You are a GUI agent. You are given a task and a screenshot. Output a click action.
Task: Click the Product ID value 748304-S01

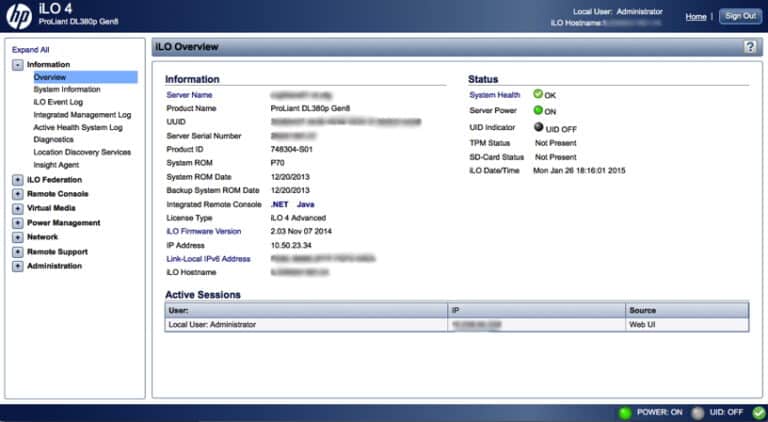(x=291, y=149)
